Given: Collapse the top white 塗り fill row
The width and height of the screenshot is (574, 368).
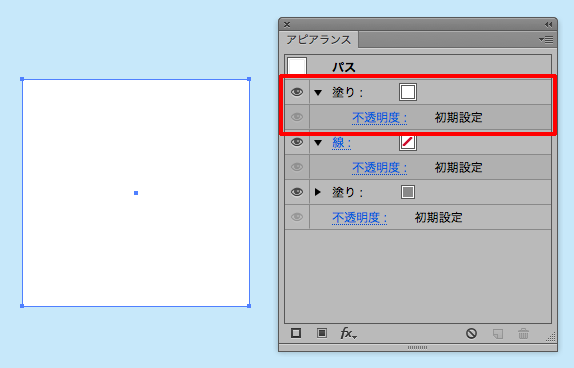Looking at the screenshot, I should [318, 93].
